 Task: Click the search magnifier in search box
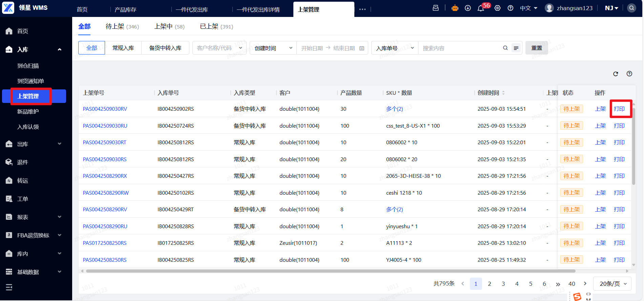(x=505, y=48)
